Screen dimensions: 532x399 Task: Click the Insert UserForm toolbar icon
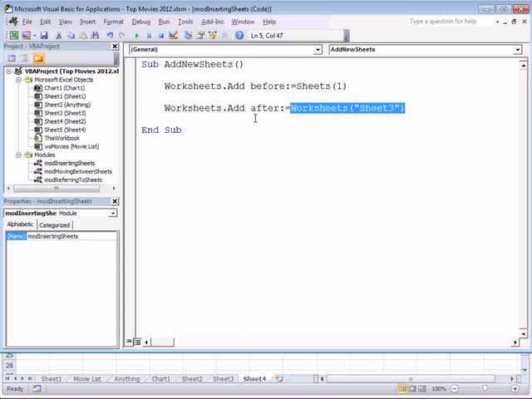(26, 35)
